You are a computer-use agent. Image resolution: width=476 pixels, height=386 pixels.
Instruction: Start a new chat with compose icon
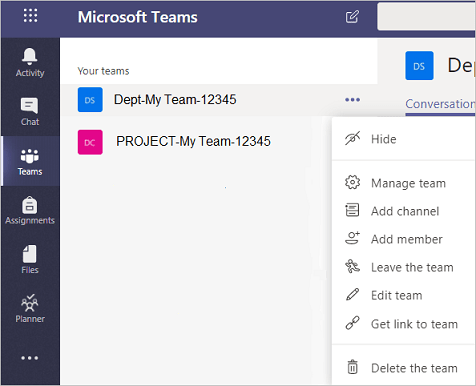(352, 17)
